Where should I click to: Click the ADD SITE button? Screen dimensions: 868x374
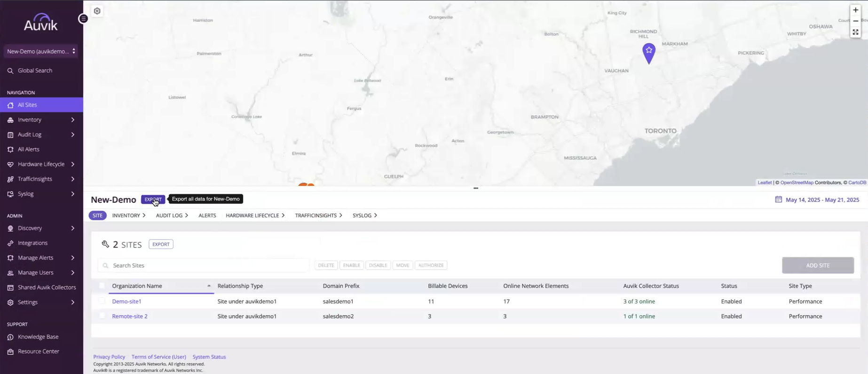pyautogui.click(x=818, y=265)
